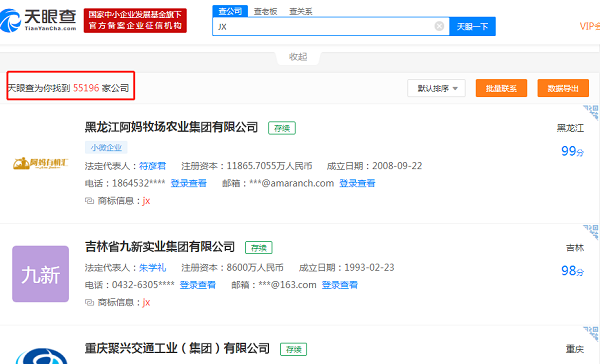The width and height of the screenshot is (600, 364).
Task: Click registered capital 8600万人民币
Action: 255,268
